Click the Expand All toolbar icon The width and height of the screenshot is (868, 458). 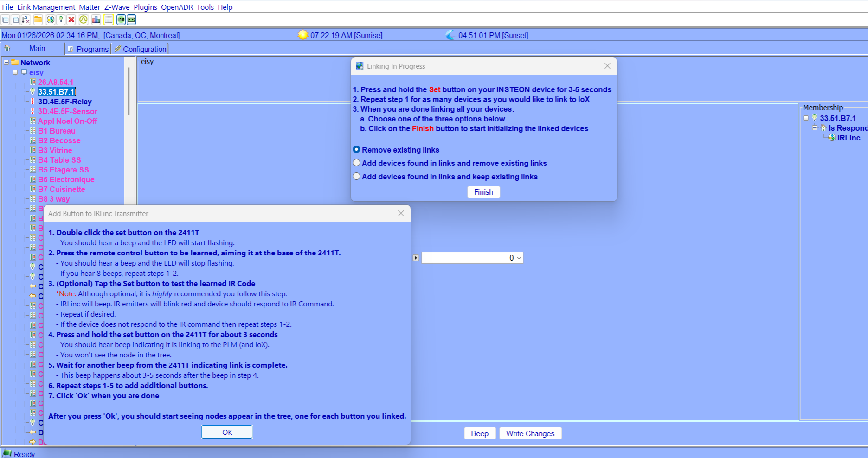click(6, 19)
